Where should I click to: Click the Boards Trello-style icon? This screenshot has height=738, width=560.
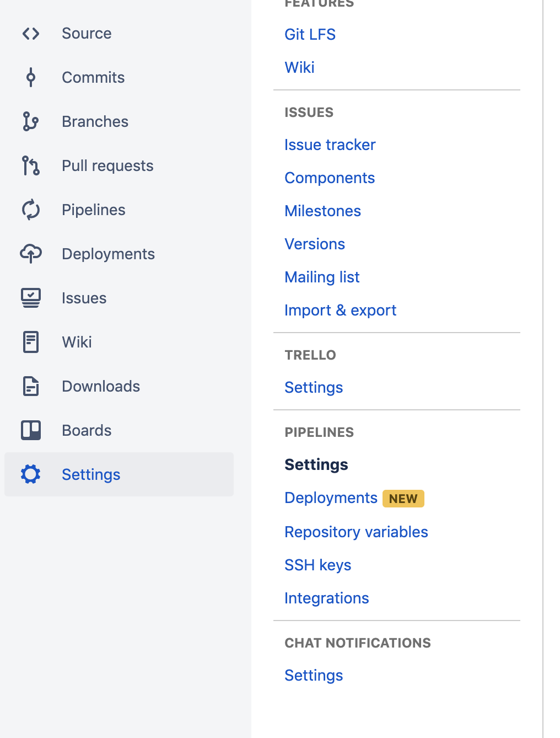tap(31, 430)
